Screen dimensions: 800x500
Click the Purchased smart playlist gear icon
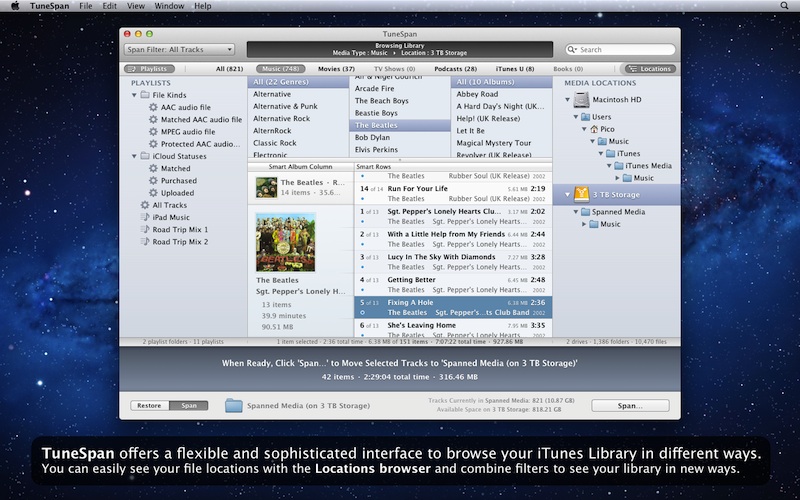pyautogui.click(x=153, y=181)
